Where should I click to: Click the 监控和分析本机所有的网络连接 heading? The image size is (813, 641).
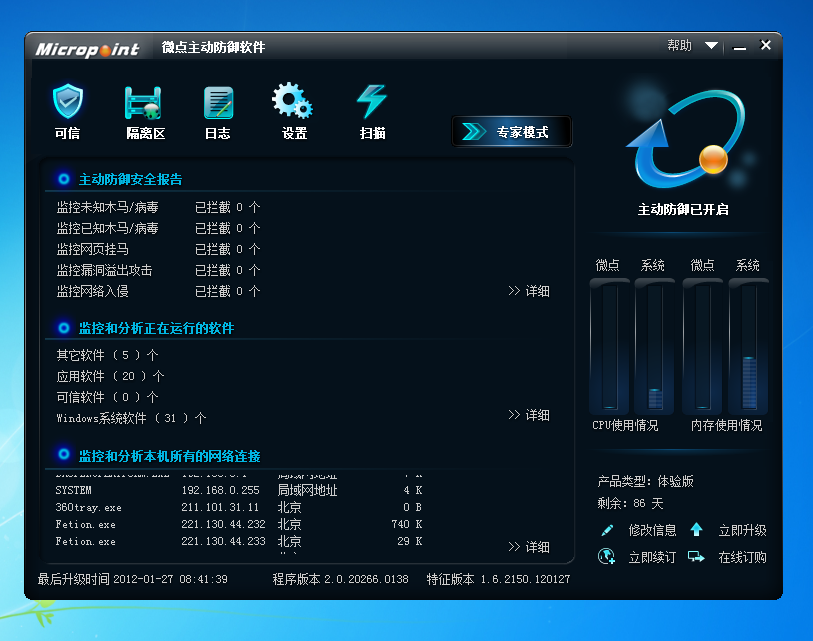coord(170,456)
